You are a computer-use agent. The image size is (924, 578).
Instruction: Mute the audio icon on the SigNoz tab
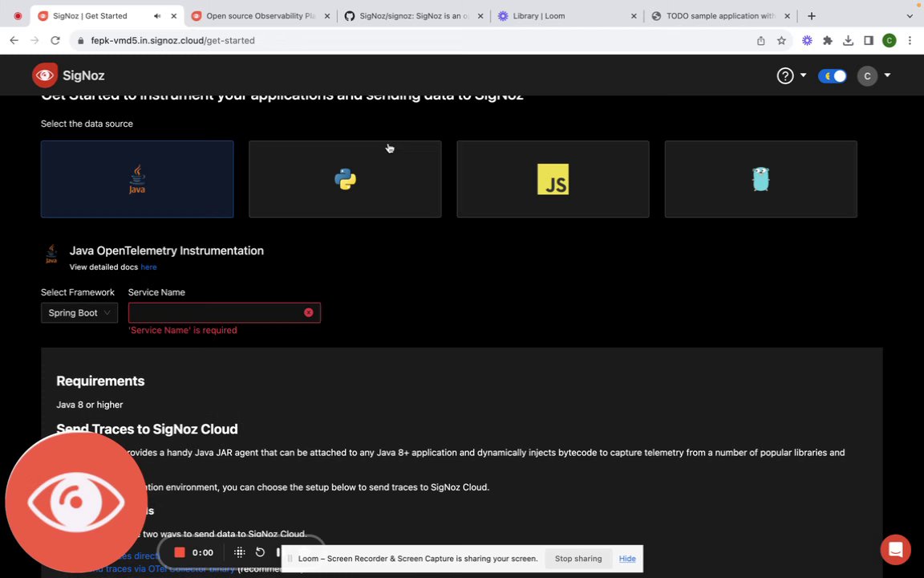pos(157,17)
